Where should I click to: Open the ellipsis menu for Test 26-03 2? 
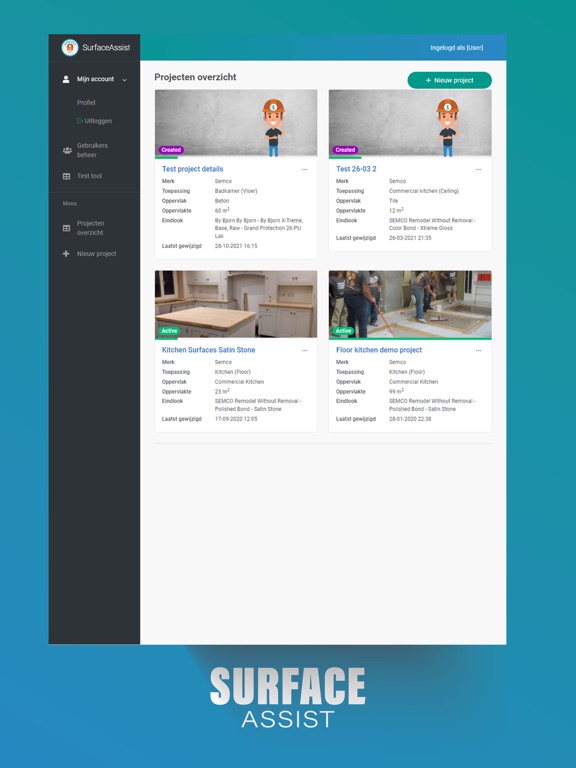click(479, 169)
